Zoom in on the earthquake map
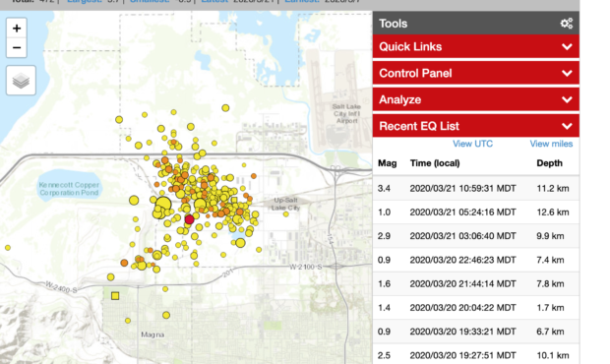Screen dimensions: 610x364 17,28
